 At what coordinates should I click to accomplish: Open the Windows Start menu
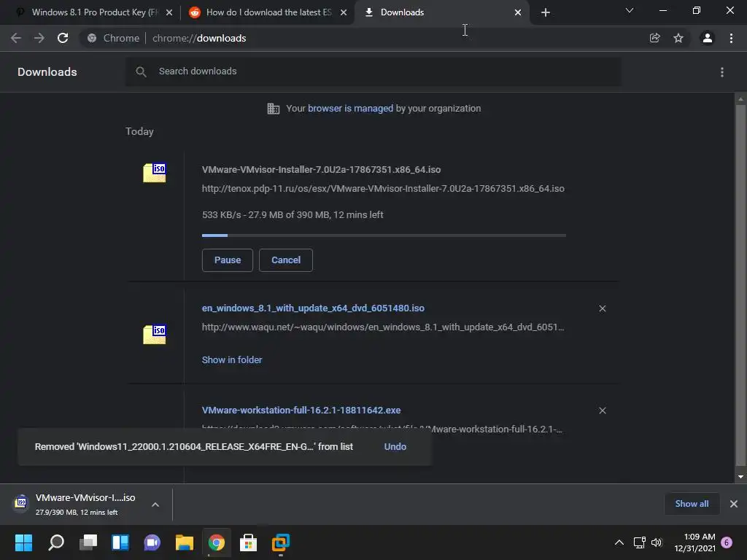pyautogui.click(x=23, y=542)
